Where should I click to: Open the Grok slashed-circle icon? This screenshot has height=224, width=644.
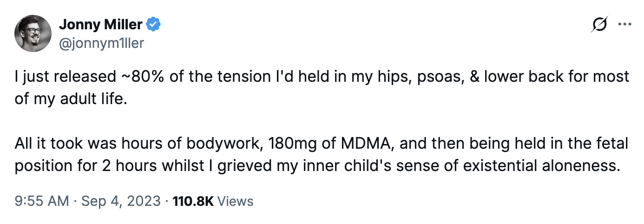(600, 25)
